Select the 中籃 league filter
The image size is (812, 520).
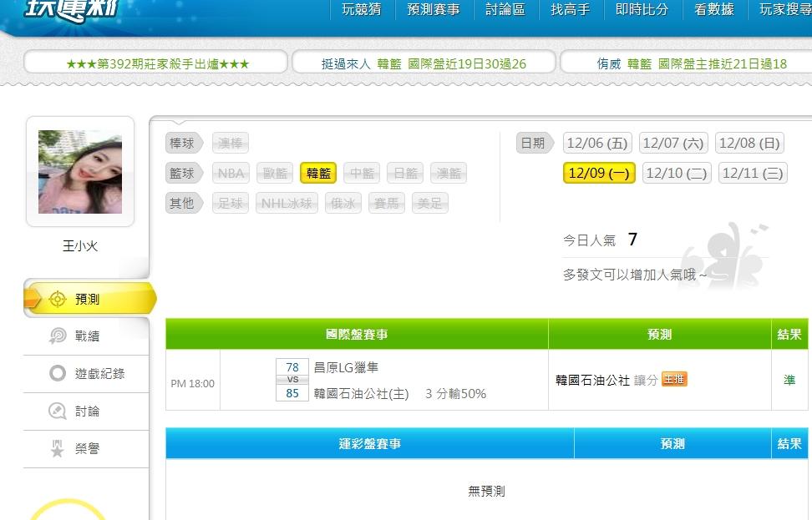[362, 173]
